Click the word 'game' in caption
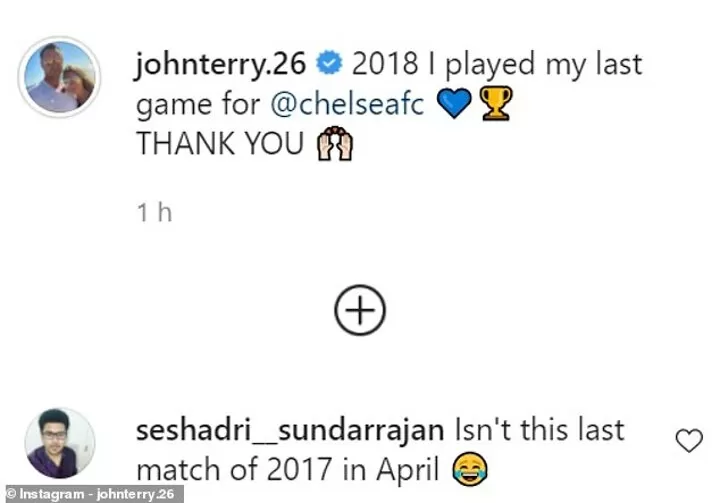Viewport: 720px width, 503px height. coord(174,105)
